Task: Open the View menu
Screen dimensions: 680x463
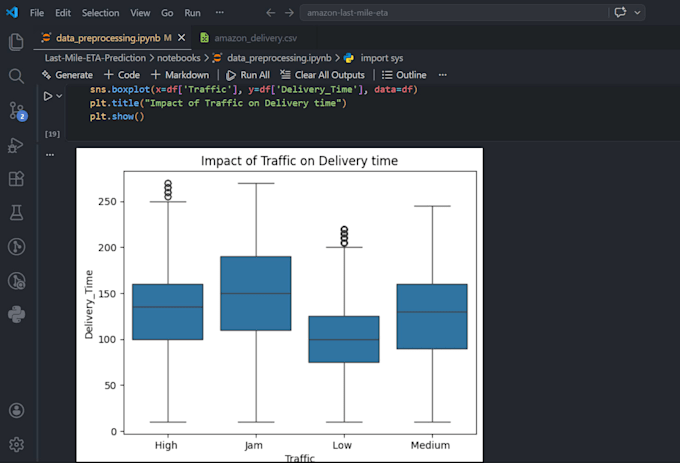Action: 140,13
